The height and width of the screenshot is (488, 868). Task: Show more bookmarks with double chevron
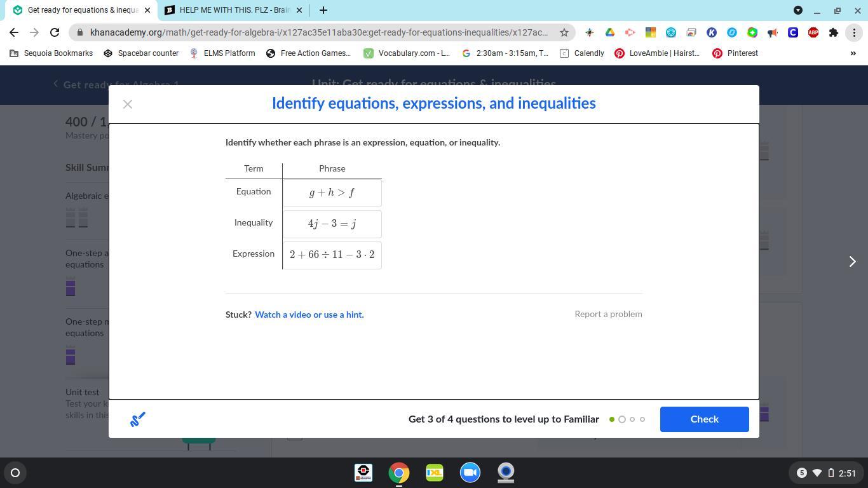853,53
